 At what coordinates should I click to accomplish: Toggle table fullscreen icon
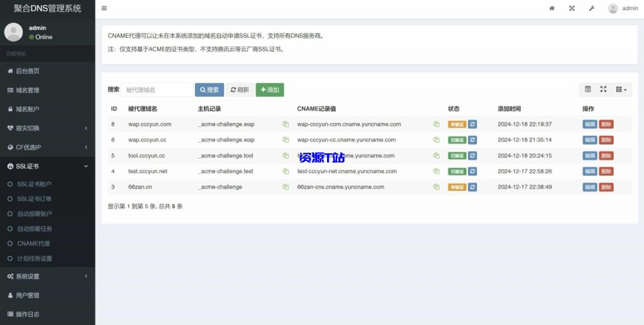click(603, 89)
